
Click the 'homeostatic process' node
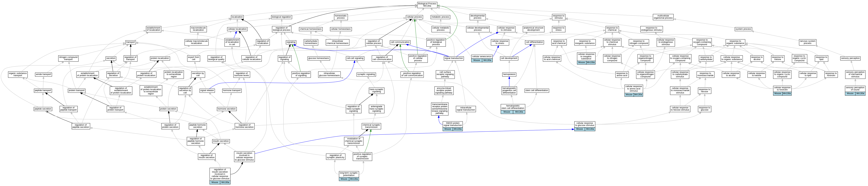(341, 17)
